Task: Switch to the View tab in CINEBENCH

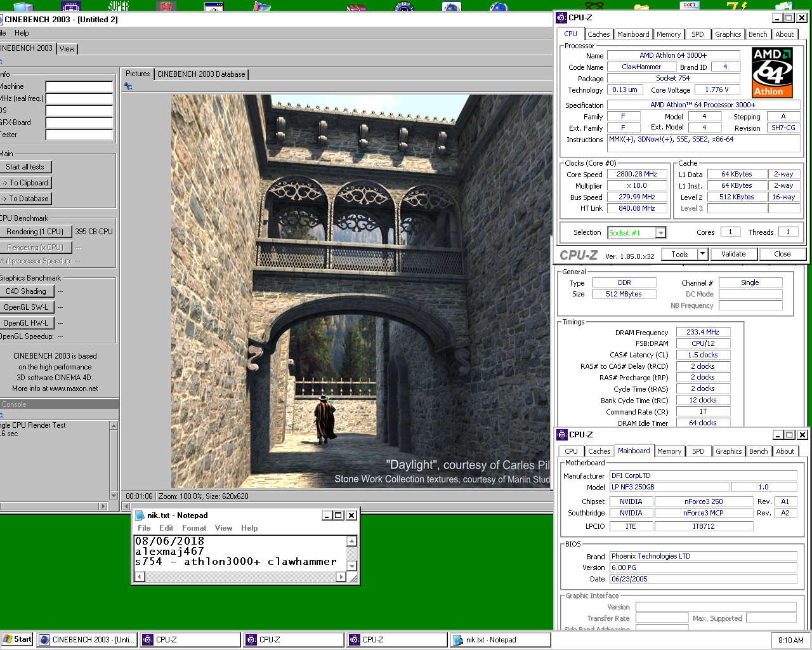Action: tap(67, 49)
